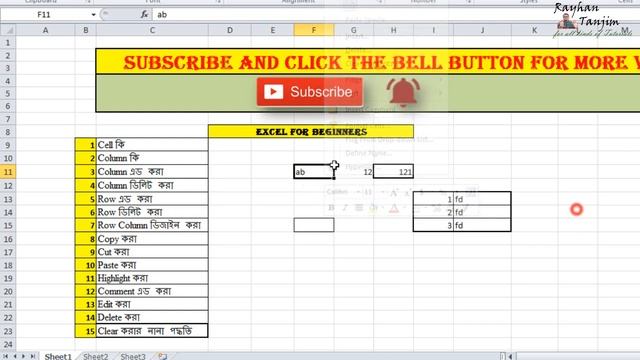Click the previous sheet navigation arrow
This screenshot has height=360, width=640.
tap(15, 356)
